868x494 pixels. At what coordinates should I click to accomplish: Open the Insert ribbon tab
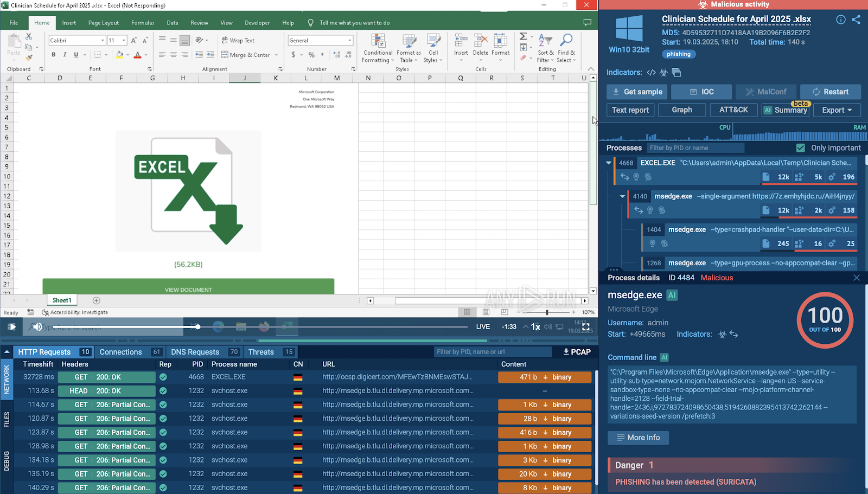[69, 23]
